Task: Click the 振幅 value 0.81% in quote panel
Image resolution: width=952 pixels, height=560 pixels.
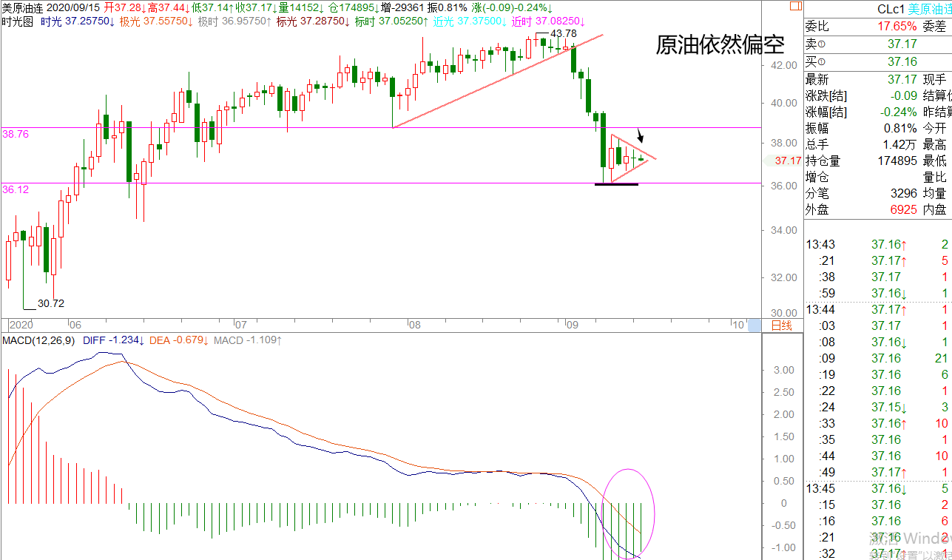Action: tap(902, 128)
